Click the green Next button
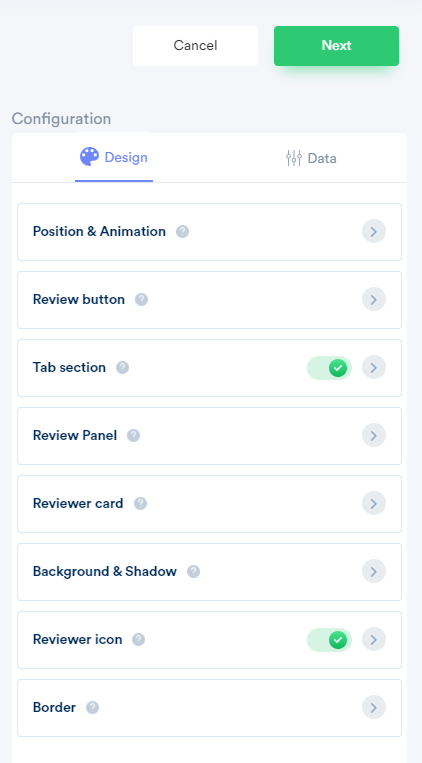The width and height of the screenshot is (422, 763). tap(336, 46)
